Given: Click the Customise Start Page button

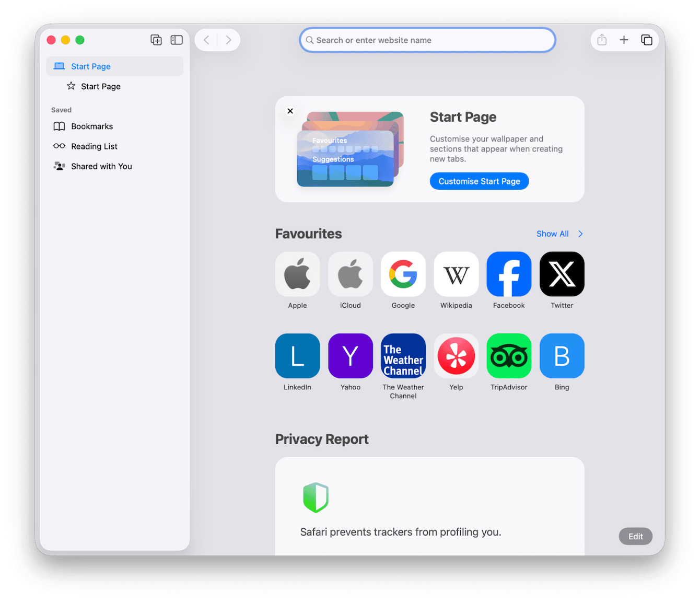Looking at the screenshot, I should pos(479,181).
